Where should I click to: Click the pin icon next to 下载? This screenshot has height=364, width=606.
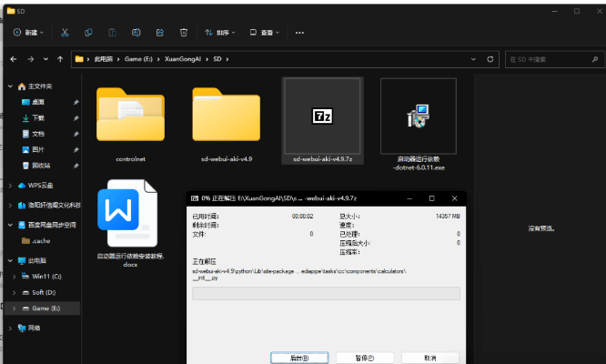(76, 118)
